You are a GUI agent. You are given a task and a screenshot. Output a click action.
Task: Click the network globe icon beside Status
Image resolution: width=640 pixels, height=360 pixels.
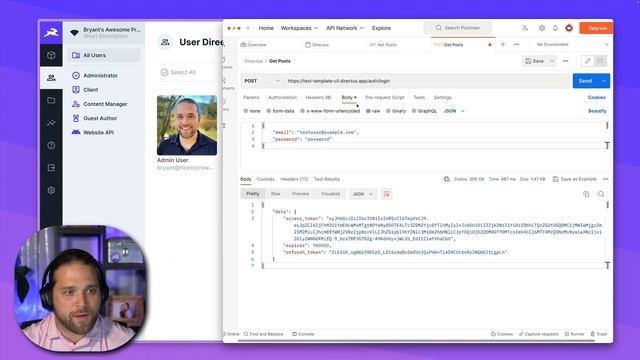[447, 179]
